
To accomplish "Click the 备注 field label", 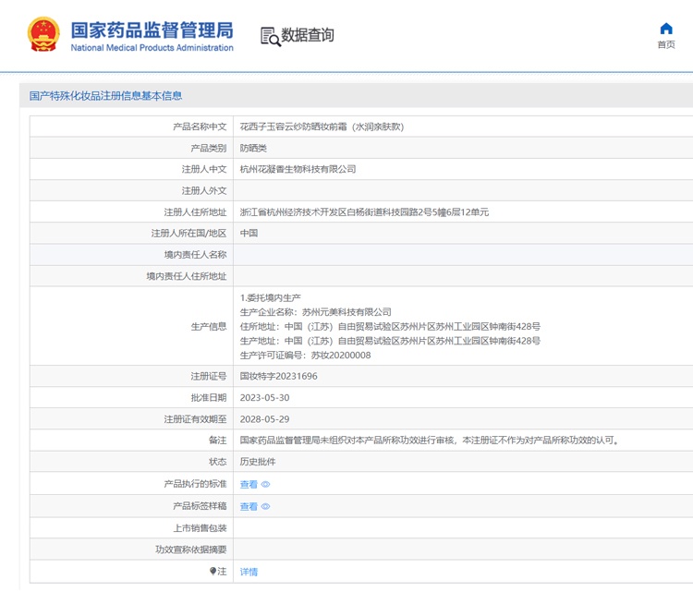I will (217, 441).
